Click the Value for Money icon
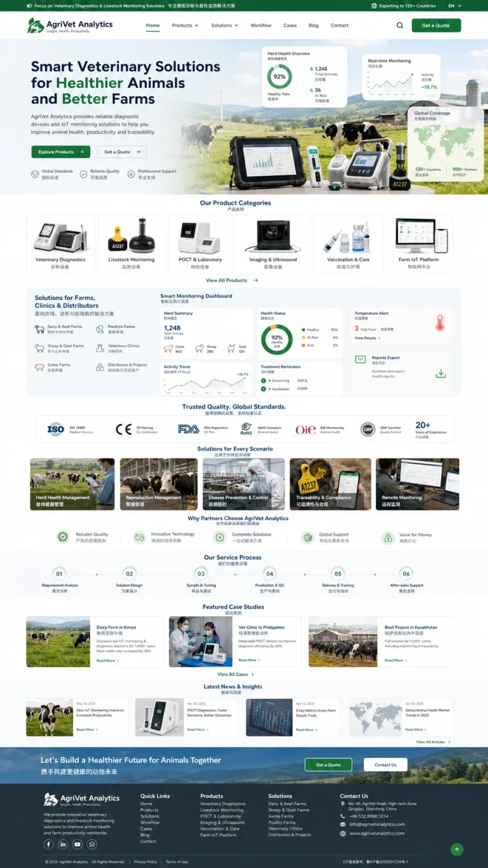The width and height of the screenshot is (488, 868). tap(388, 537)
